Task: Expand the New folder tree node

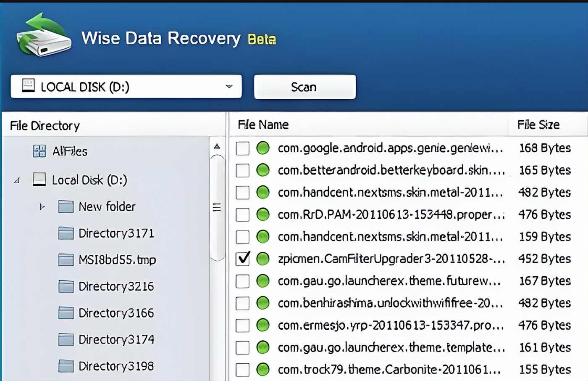Action: pos(42,206)
